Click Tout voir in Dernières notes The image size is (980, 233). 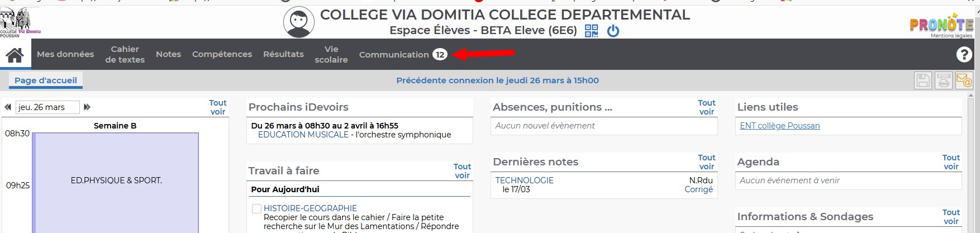[x=707, y=162]
